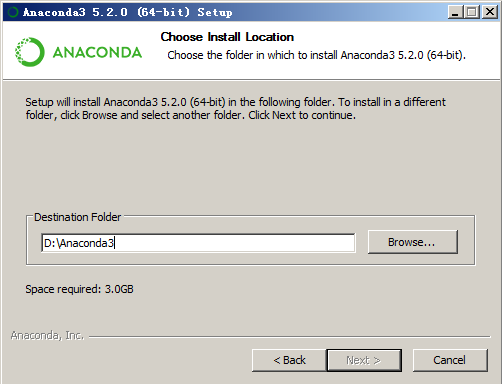Click the Anaconda logo in header

[79, 52]
